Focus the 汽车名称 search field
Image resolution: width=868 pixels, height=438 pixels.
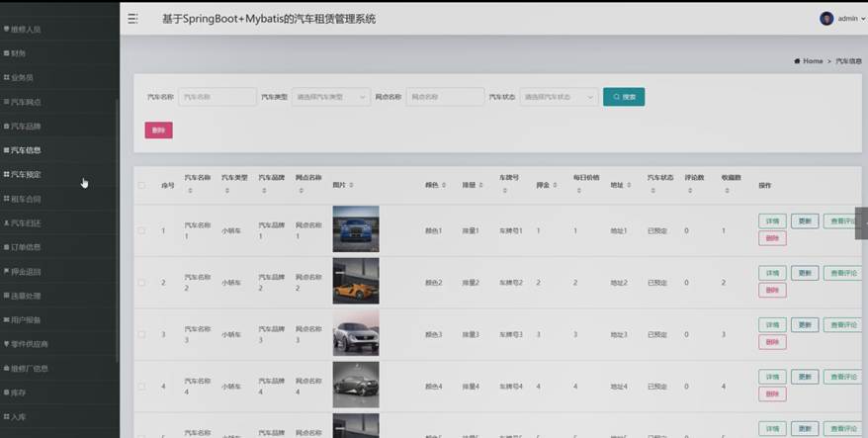coord(217,97)
